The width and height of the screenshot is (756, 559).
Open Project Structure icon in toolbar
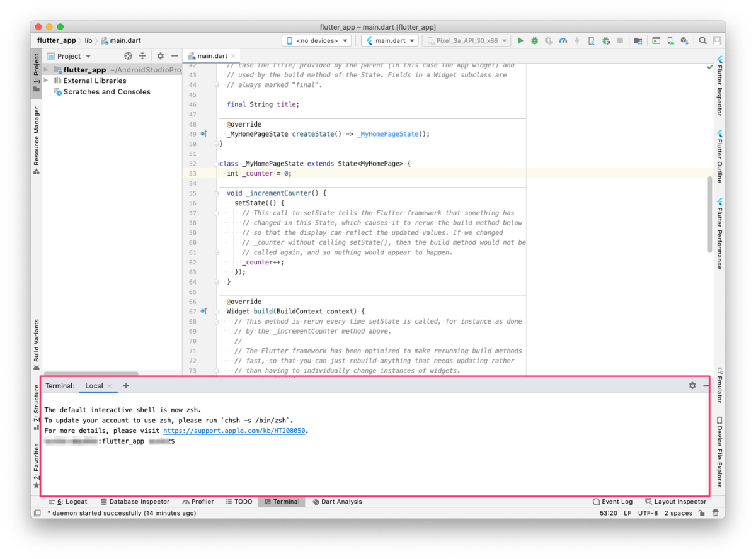[638, 40]
